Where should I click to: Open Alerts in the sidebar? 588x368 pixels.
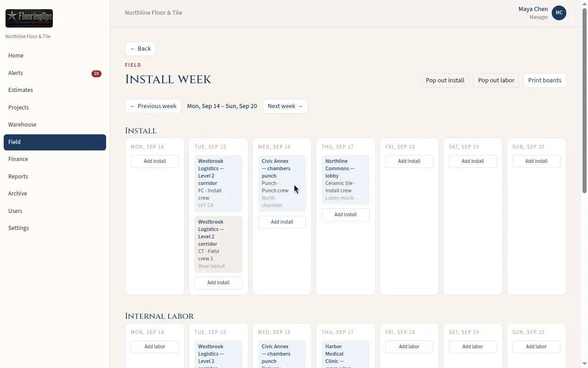(x=55, y=73)
